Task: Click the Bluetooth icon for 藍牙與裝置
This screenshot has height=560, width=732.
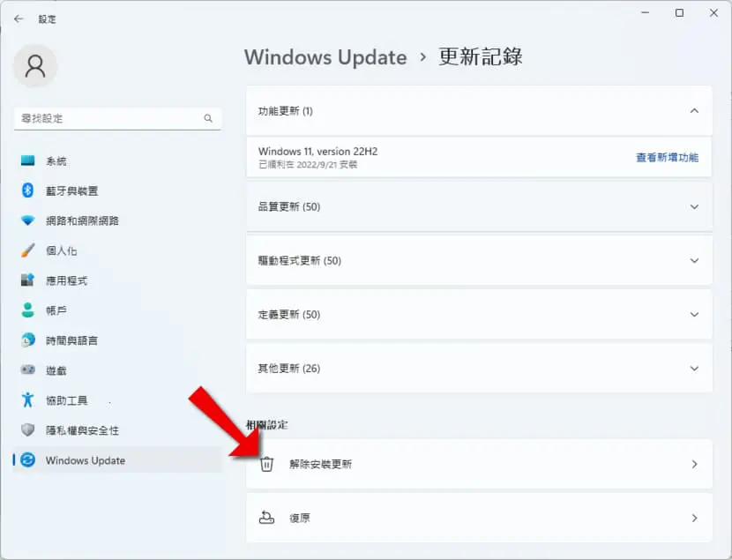Action: [27, 190]
